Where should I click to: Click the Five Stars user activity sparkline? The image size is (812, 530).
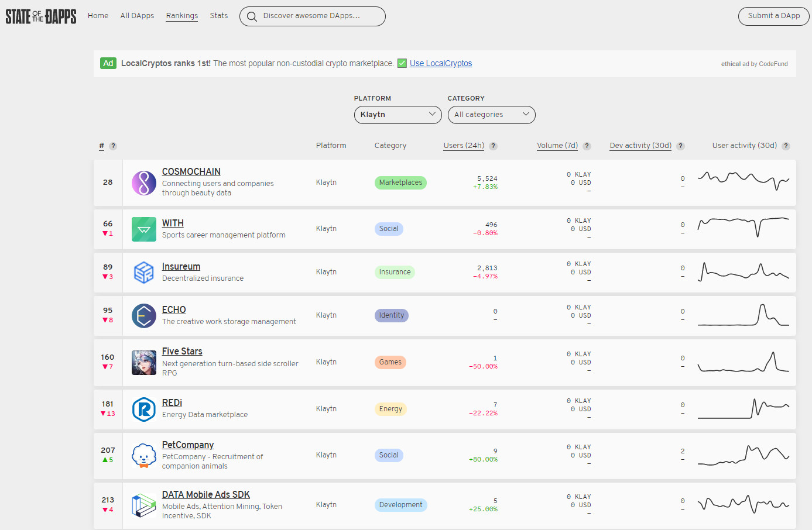pos(744,362)
